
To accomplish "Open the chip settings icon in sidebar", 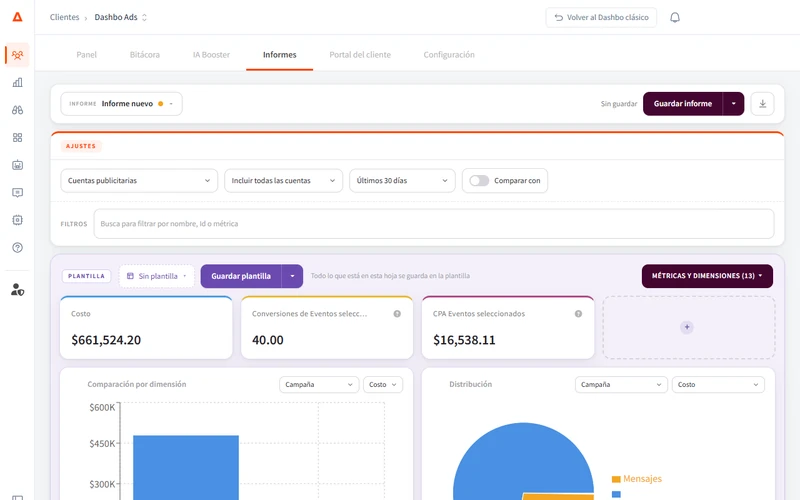I will 17,220.
